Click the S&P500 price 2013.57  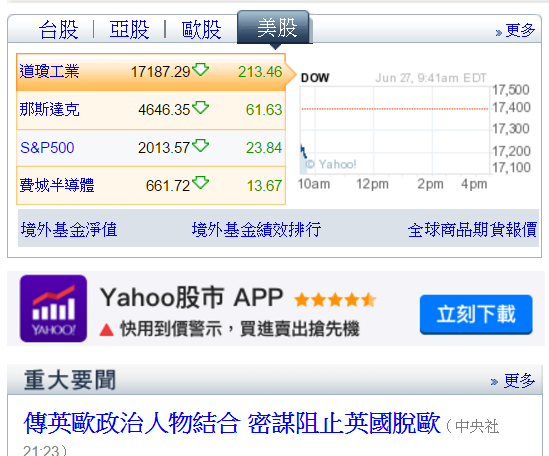click(164, 147)
